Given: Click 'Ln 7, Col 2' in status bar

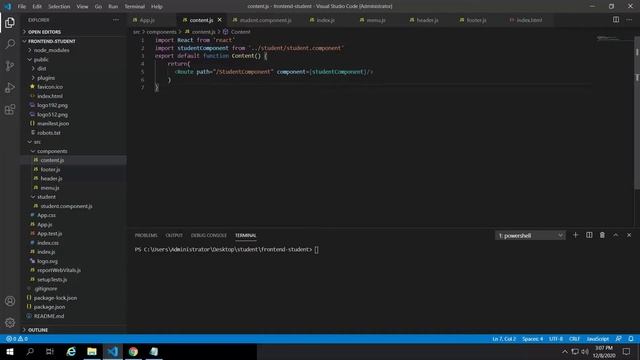Looking at the screenshot, I should click(x=504, y=339).
